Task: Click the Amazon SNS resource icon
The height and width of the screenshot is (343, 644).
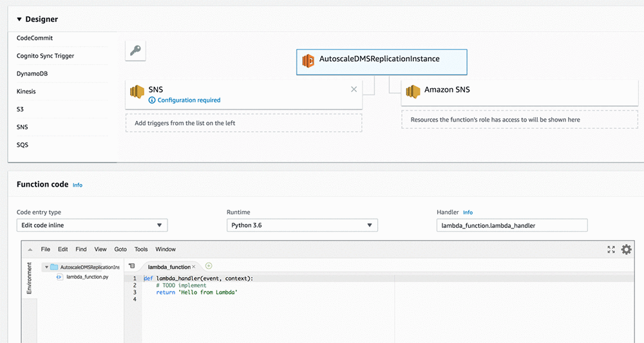Action: (x=413, y=91)
